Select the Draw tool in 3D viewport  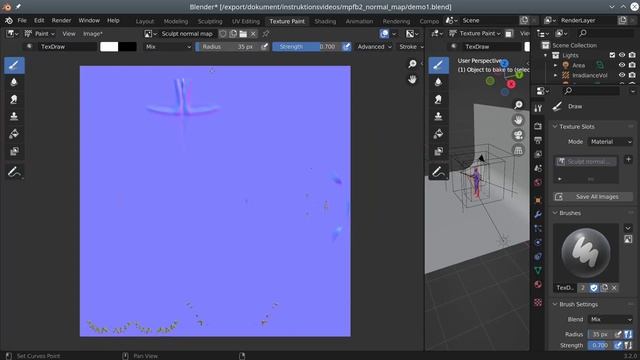(438, 65)
